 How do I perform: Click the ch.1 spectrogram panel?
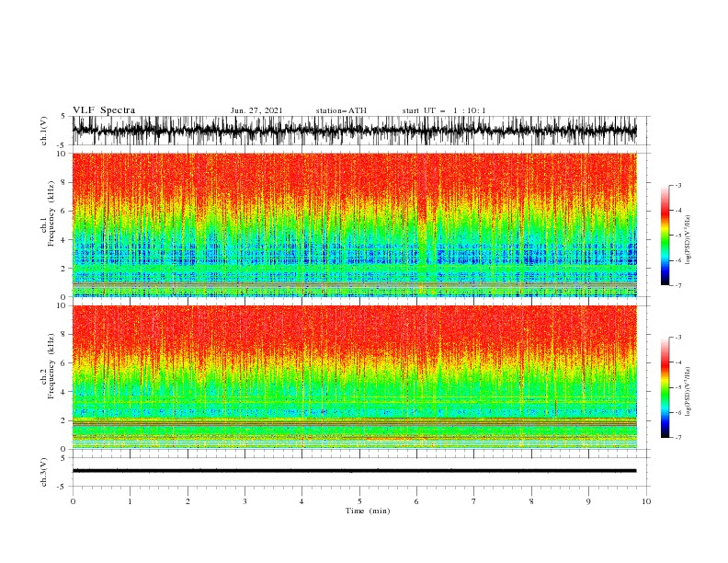354,224
